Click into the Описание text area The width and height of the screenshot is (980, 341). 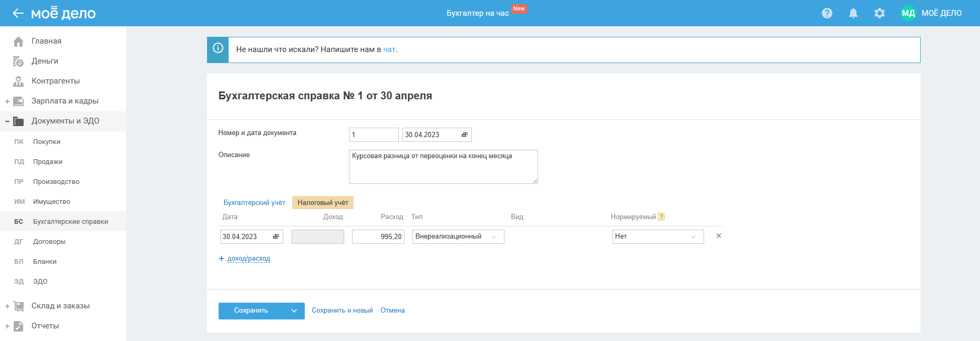pos(443,167)
